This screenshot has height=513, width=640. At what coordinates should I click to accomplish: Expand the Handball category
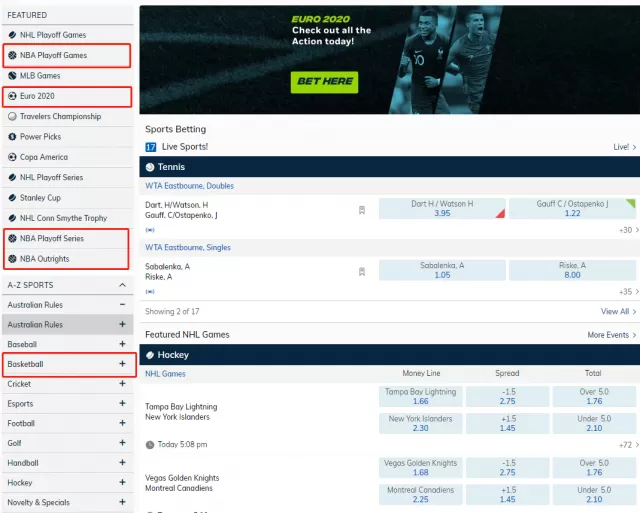[122, 462]
